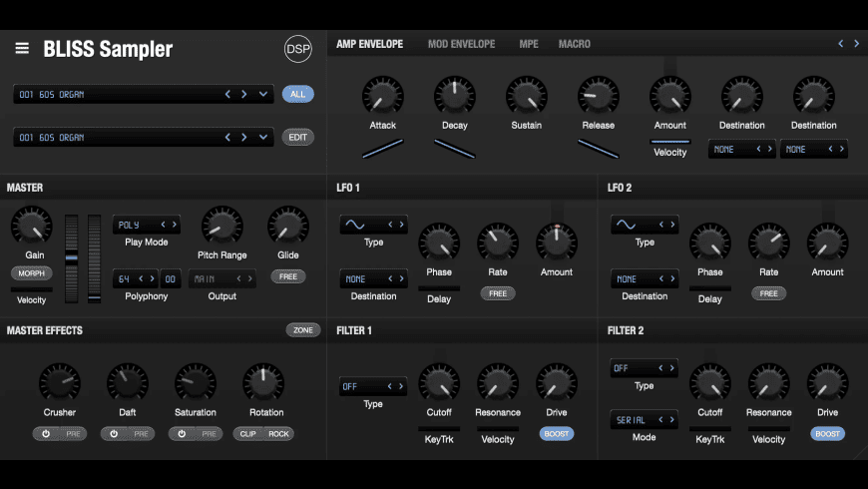Click the Polyphony 00 value field

pos(171,279)
